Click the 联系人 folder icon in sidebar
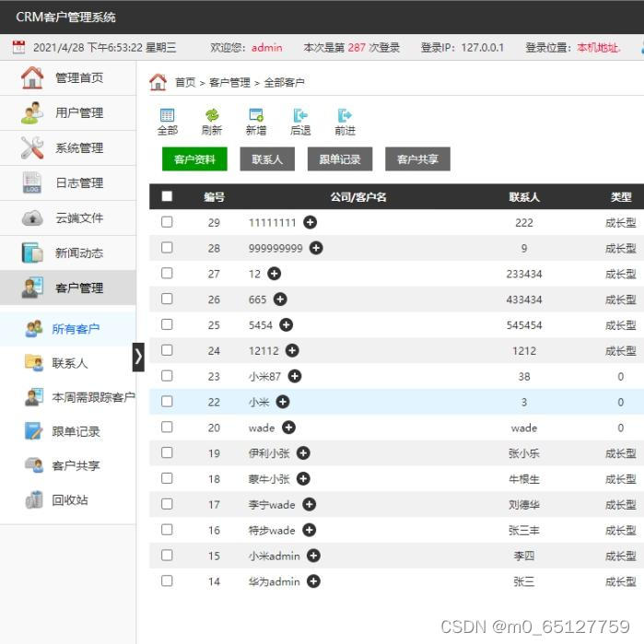 [x=34, y=363]
